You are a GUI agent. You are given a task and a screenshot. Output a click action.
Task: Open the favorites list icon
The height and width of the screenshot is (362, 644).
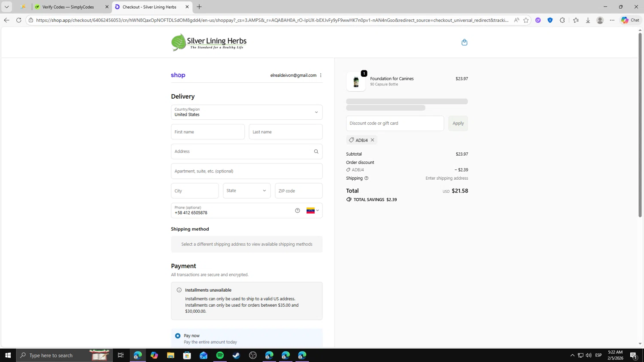[576, 20]
